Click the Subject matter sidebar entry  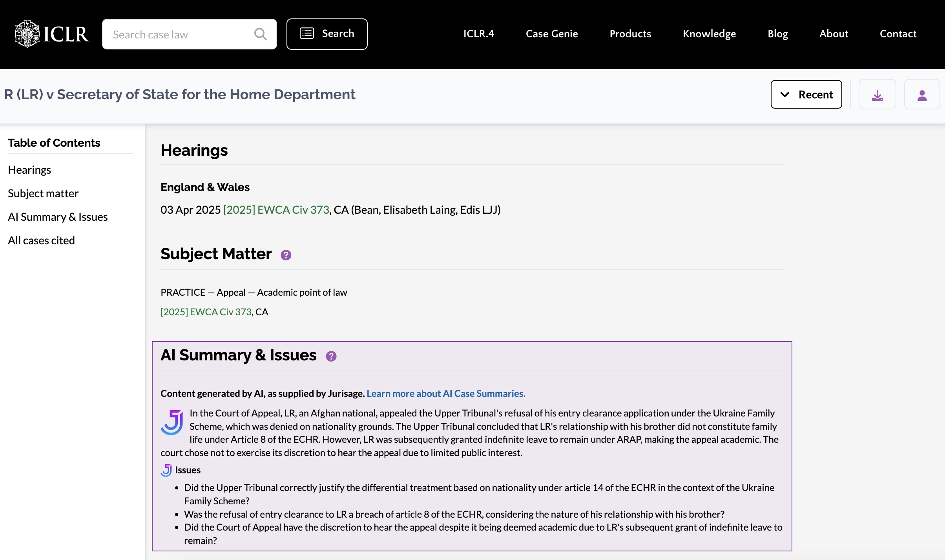tap(43, 193)
